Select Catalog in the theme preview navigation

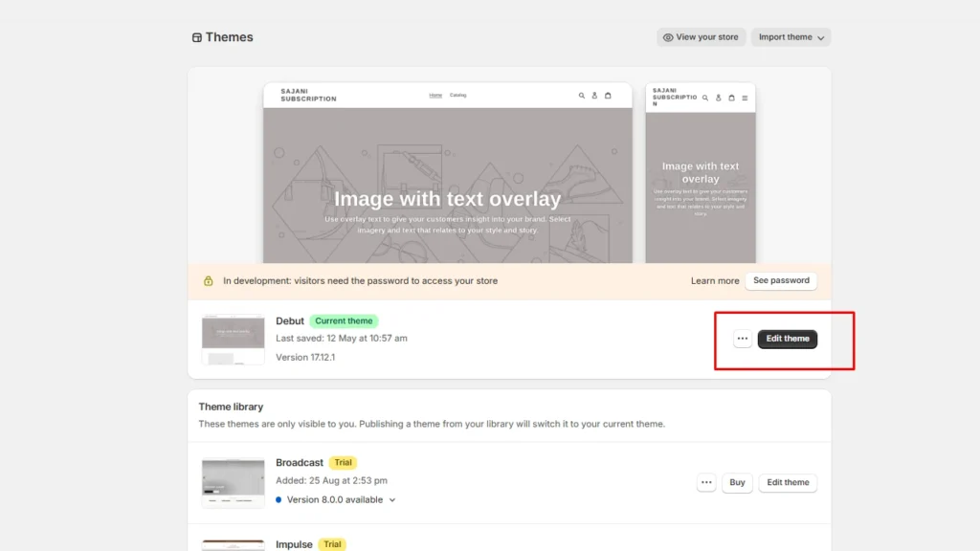tap(458, 96)
